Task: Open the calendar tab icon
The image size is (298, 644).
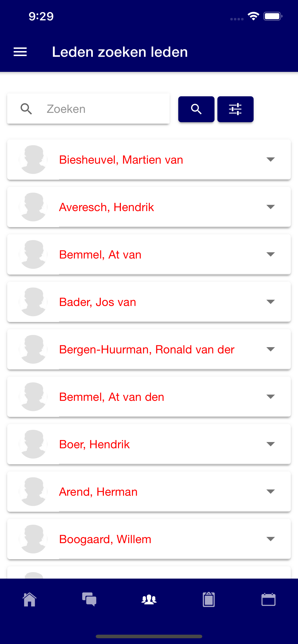Action: click(268, 599)
